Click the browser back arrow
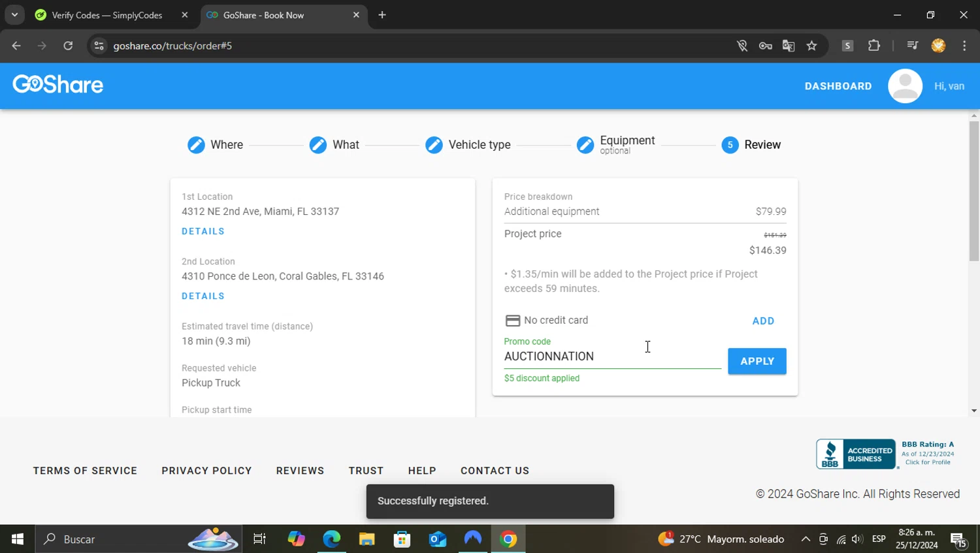Viewport: 980px width, 553px height. click(16, 46)
